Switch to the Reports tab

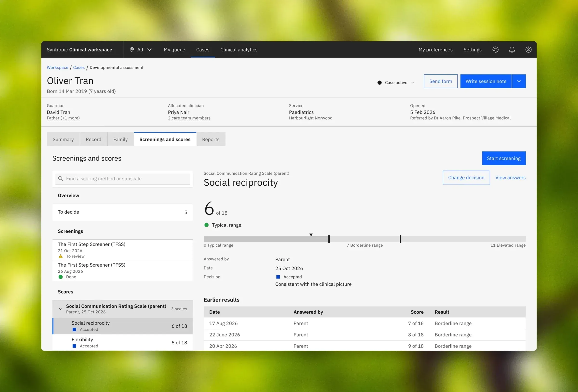point(211,139)
